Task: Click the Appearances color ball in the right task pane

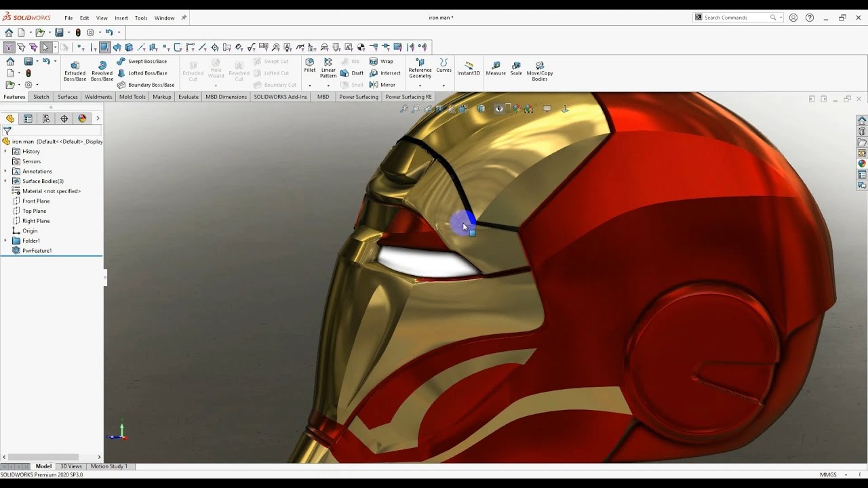Action: click(x=862, y=164)
